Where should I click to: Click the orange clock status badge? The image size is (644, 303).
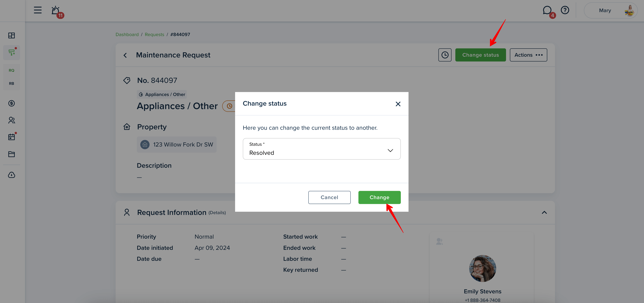229,106
